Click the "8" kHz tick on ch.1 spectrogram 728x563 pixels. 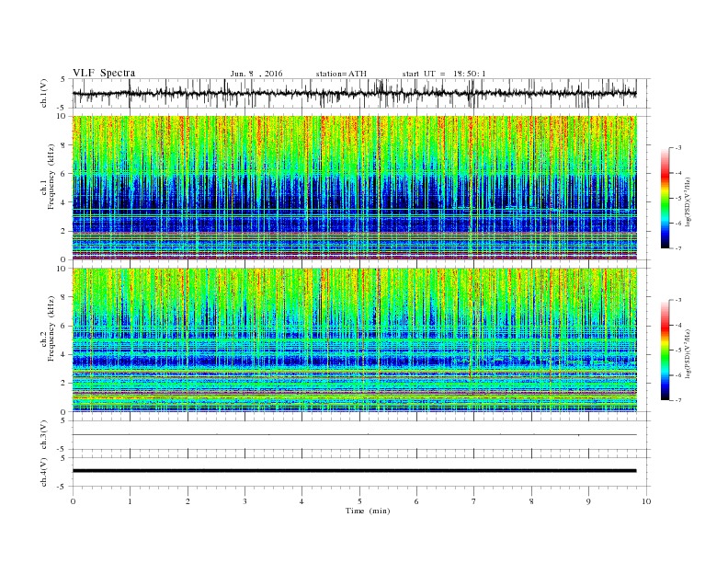[x=64, y=145]
